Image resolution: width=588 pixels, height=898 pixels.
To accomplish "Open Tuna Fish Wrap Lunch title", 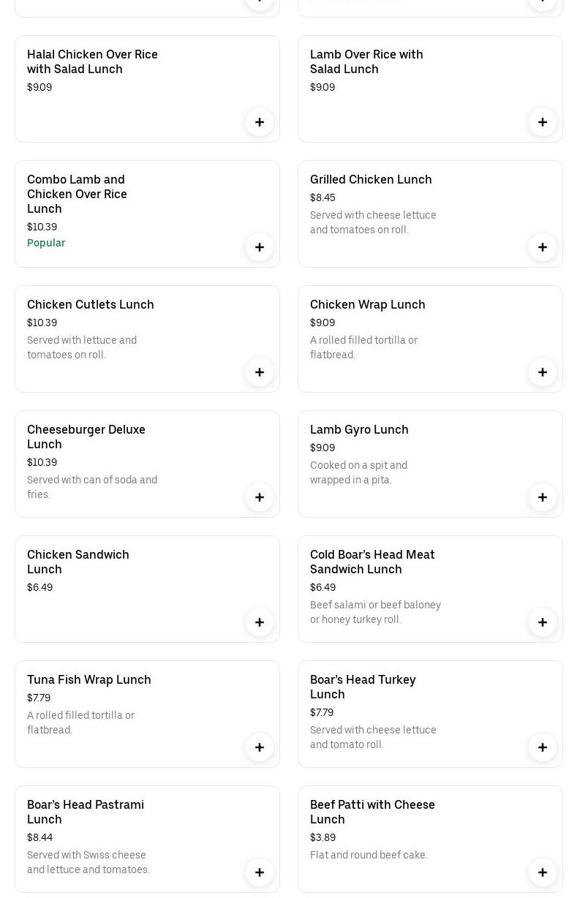I will point(89,679).
